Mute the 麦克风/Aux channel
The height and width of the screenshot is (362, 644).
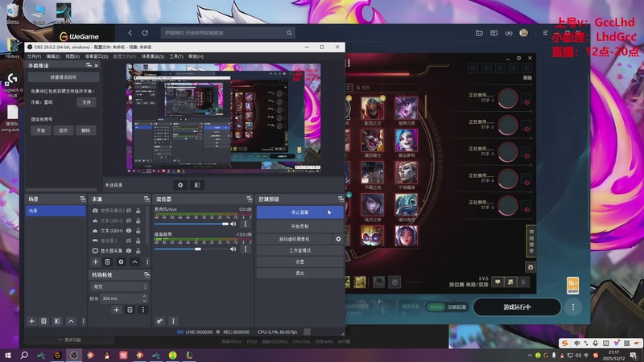coord(233,224)
